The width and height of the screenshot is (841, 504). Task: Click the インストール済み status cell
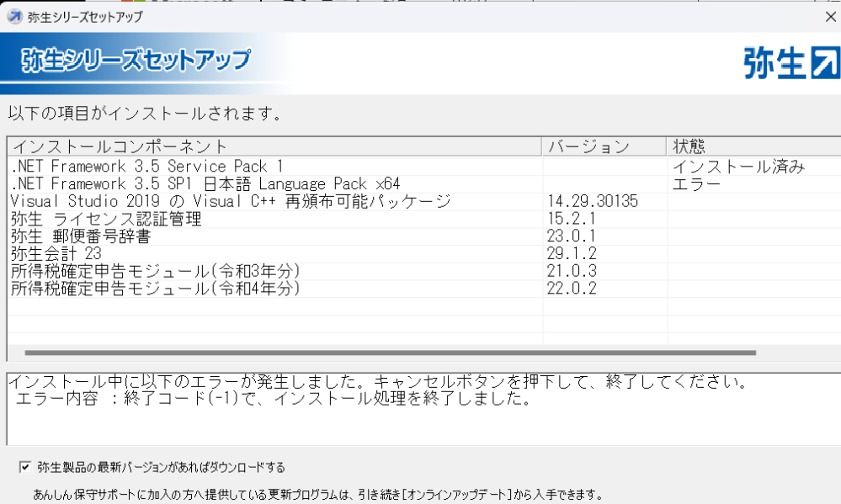pos(738,167)
